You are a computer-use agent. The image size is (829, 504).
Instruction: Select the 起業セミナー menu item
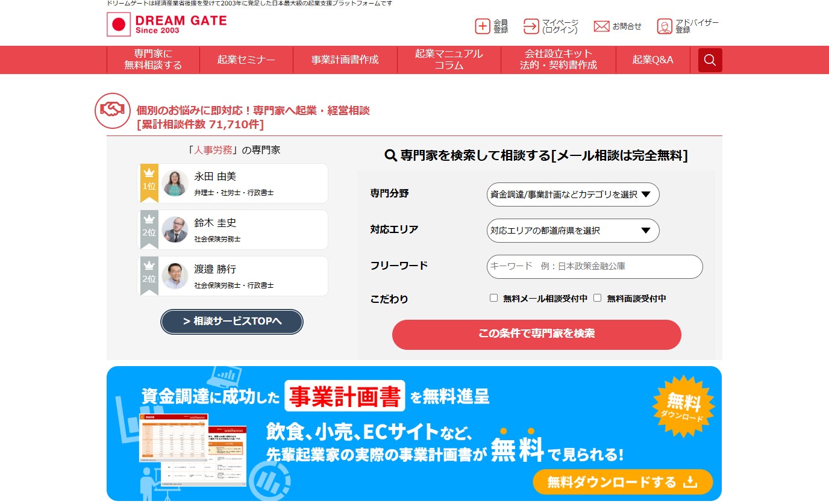tap(246, 60)
